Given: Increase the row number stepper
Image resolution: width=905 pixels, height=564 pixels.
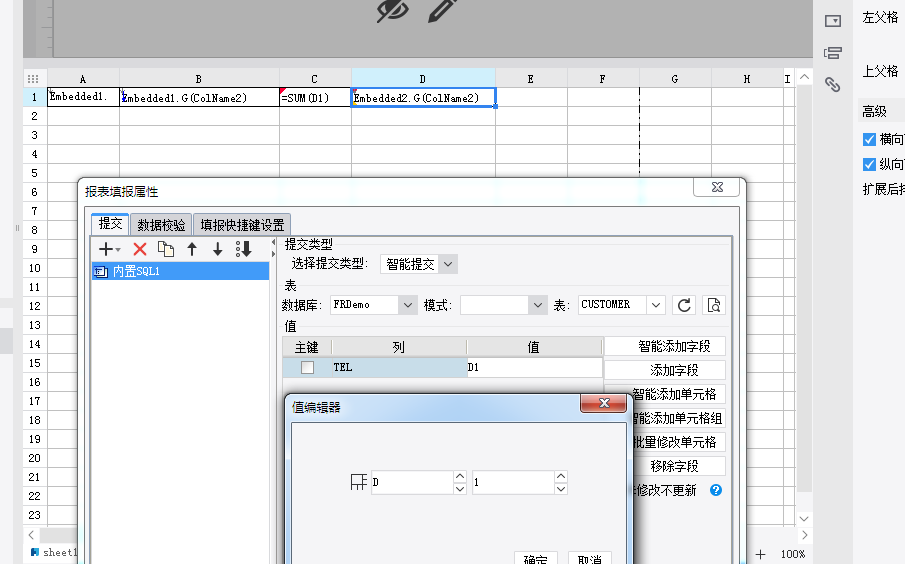Looking at the screenshot, I should pos(561,476).
